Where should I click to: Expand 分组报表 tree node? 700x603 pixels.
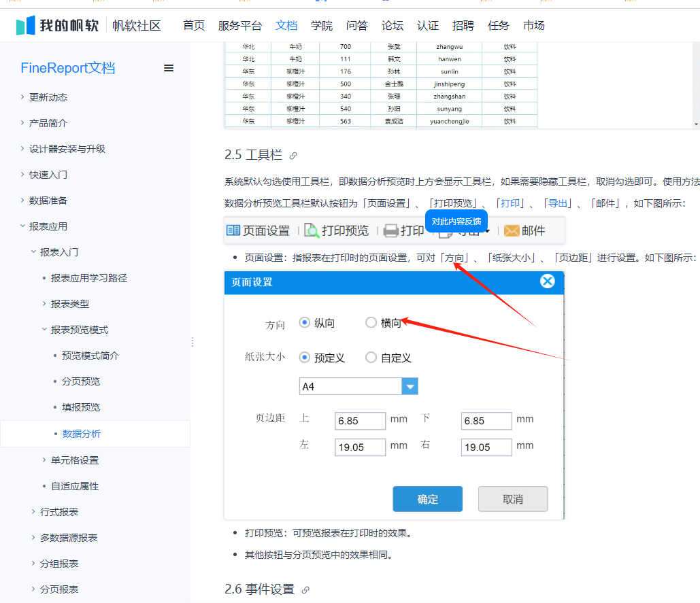(33, 564)
